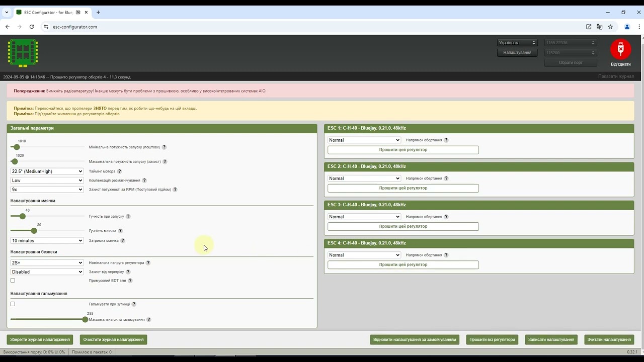Enable Гальмувати при зупинці checkbox
The image size is (644, 362).
13,304
